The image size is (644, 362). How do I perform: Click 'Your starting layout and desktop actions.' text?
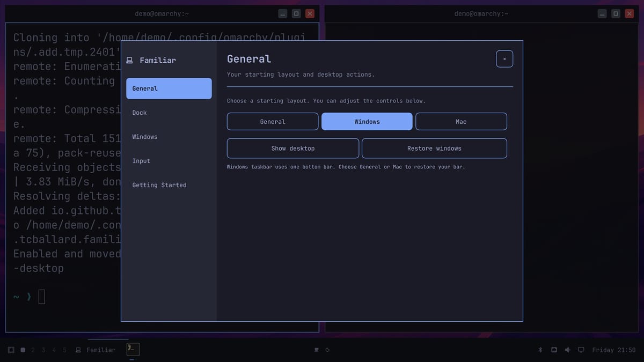click(x=301, y=75)
